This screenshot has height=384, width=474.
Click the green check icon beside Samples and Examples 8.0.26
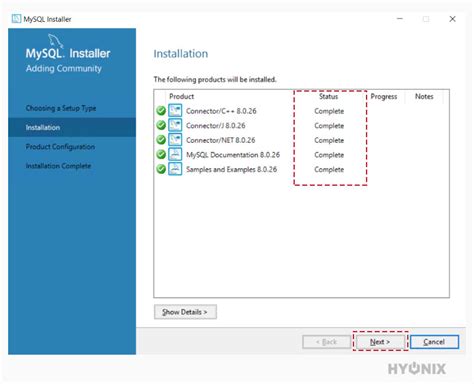pyautogui.click(x=161, y=169)
